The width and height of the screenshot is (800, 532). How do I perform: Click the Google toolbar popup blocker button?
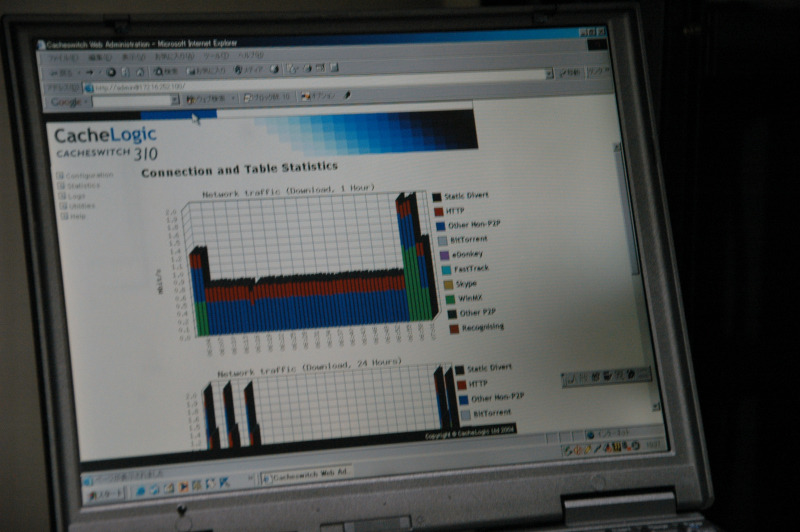point(267,97)
